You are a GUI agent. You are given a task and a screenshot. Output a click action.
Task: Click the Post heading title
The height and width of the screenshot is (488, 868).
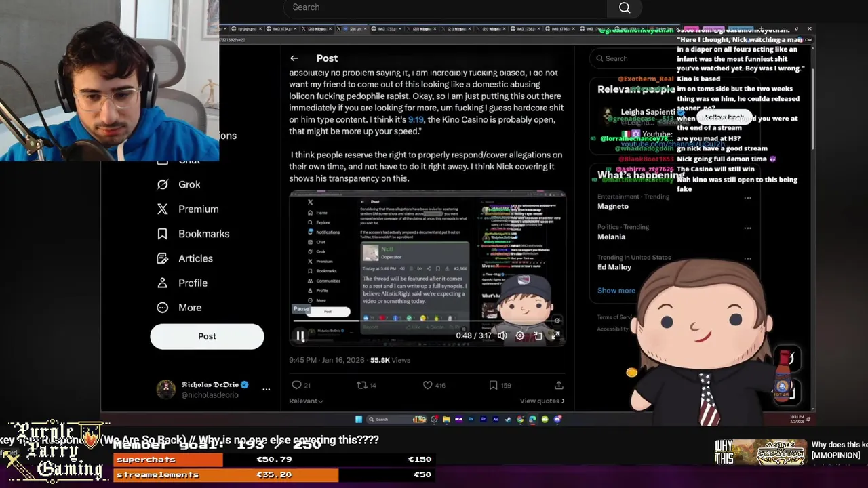tap(327, 58)
